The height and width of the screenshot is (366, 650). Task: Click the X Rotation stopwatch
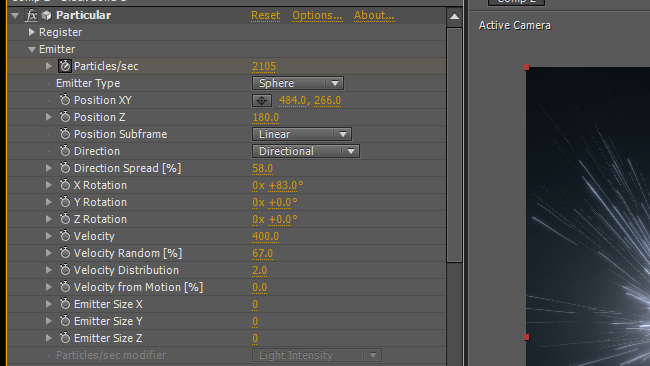coord(65,185)
